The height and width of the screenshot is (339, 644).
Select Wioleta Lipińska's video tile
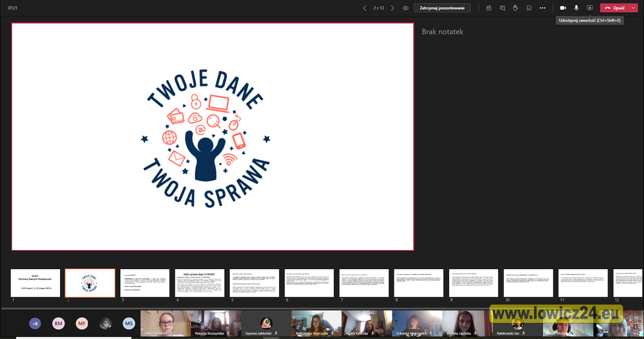[468, 323]
